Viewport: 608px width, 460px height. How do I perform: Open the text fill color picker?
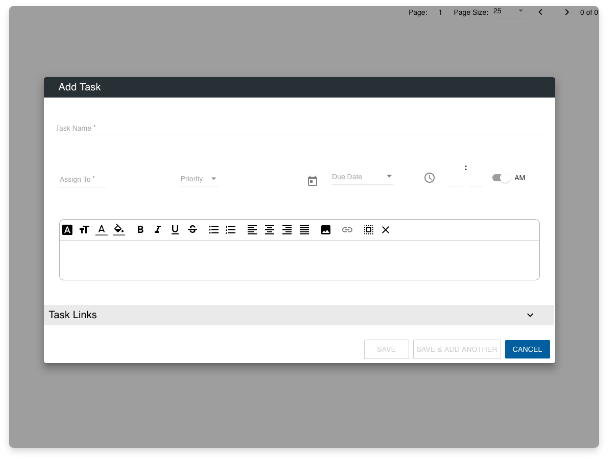pyautogui.click(x=119, y=230)
